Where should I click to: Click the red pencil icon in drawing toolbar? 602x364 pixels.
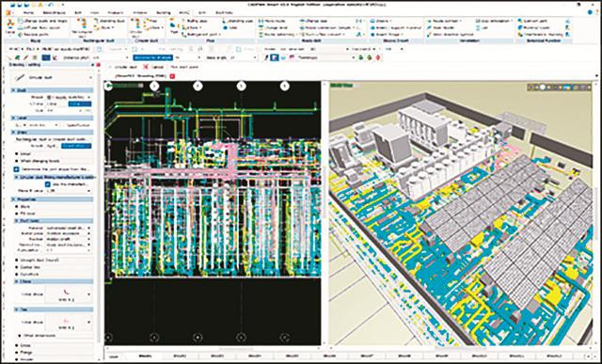(26, 57)
